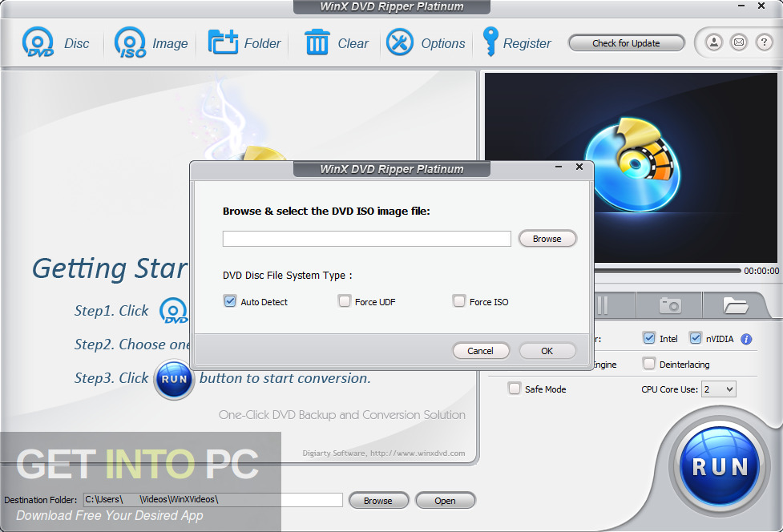The image size is (783, 532).
Task: Enable Deinterlacing checkbox
Action: click(x=648, y=364)
